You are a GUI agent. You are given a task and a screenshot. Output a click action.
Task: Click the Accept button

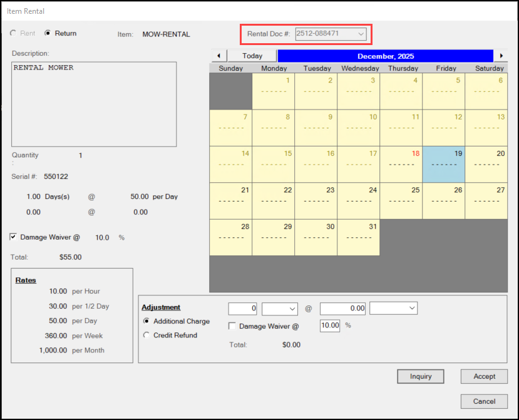pos(484,376)
